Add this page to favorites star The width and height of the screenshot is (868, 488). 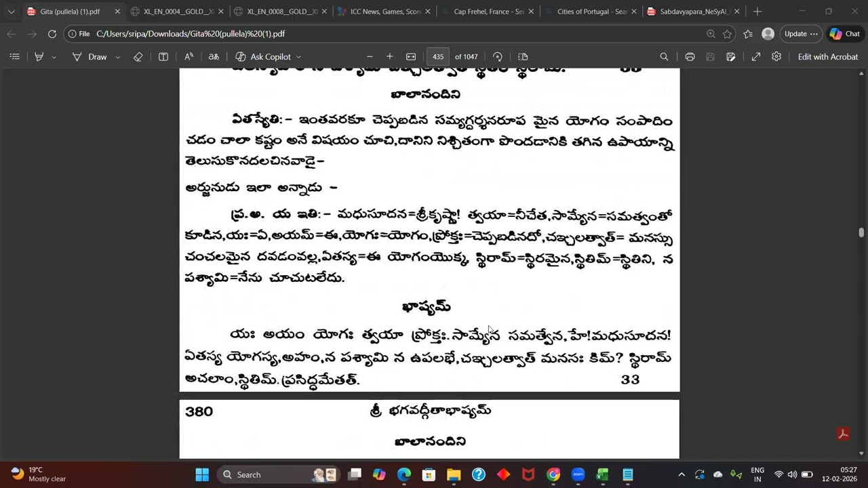[x=728, y=34]
